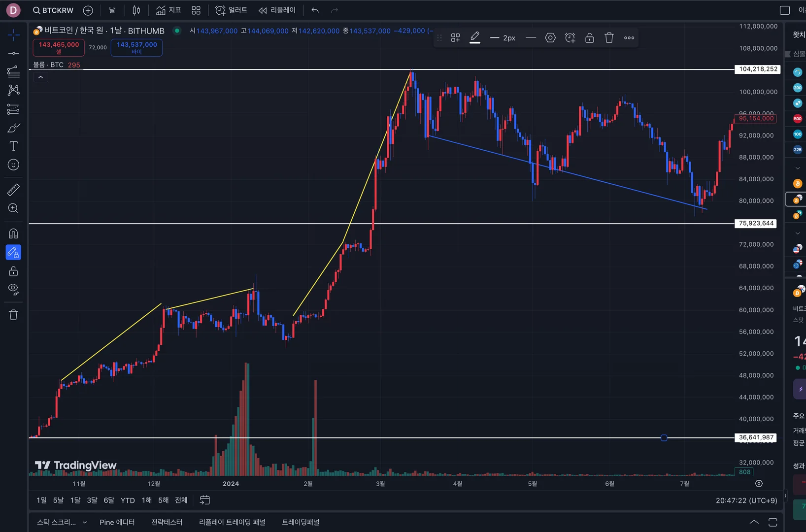The image size is (806, 532).
Task: Add an alert on the selected line
Action: click(570, 38)
